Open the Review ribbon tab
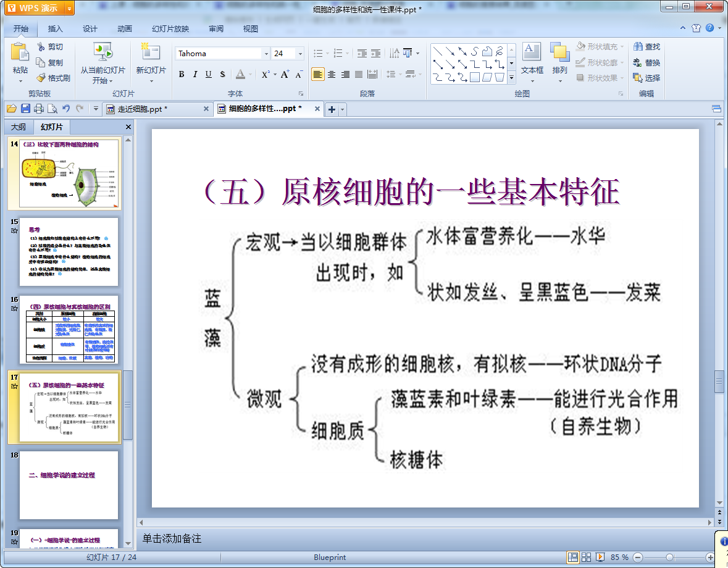 pyautogui.click(x=216, y=29)
